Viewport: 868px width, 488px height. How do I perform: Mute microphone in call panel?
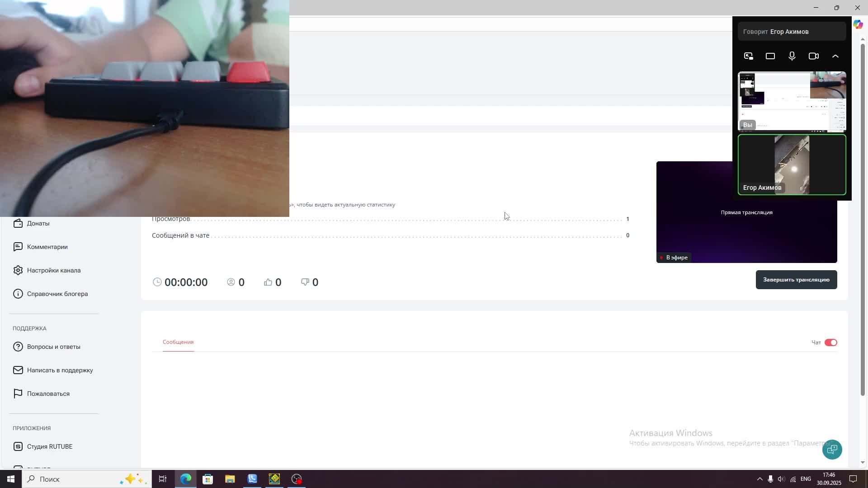792,56
